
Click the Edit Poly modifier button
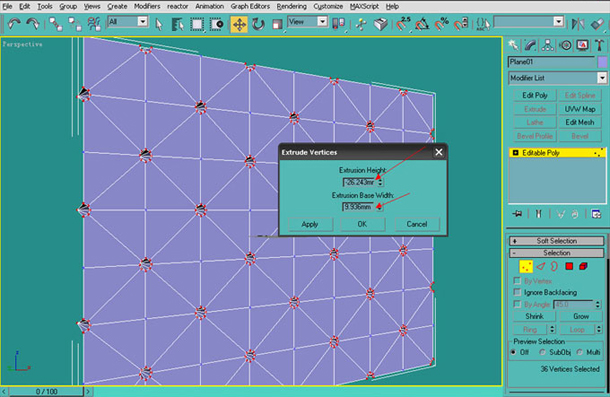click(535, 95)
